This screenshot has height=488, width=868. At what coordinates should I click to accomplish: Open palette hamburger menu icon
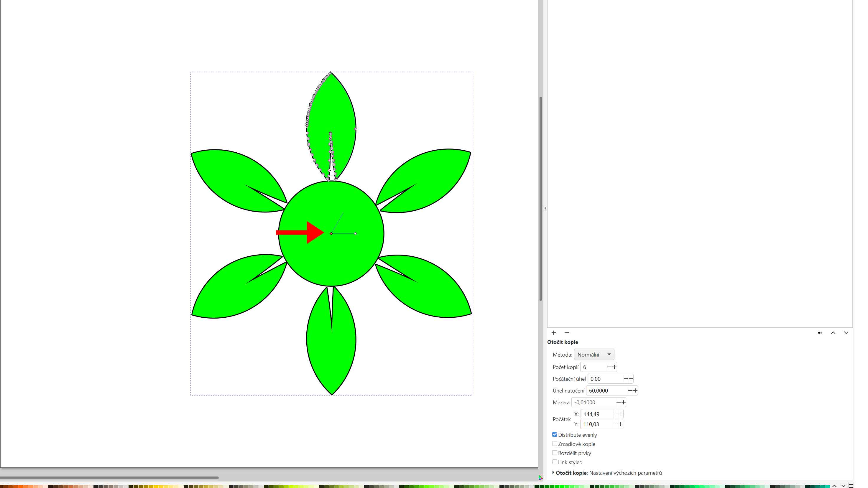coord(851,486)
